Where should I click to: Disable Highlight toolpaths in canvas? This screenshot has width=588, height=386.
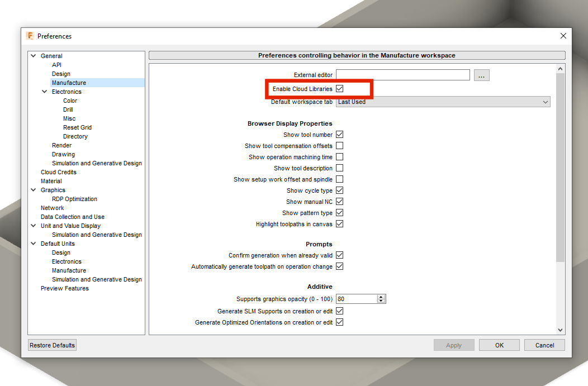click(339, 224)
